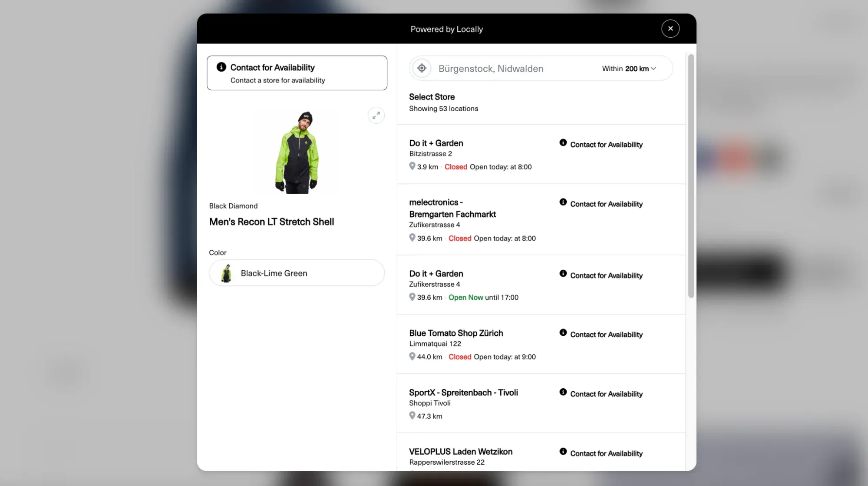The height and width of the screenshot is (486, 868).
Task: Select the Black-Lime Green color option
Action: click(x=297, y=273)
